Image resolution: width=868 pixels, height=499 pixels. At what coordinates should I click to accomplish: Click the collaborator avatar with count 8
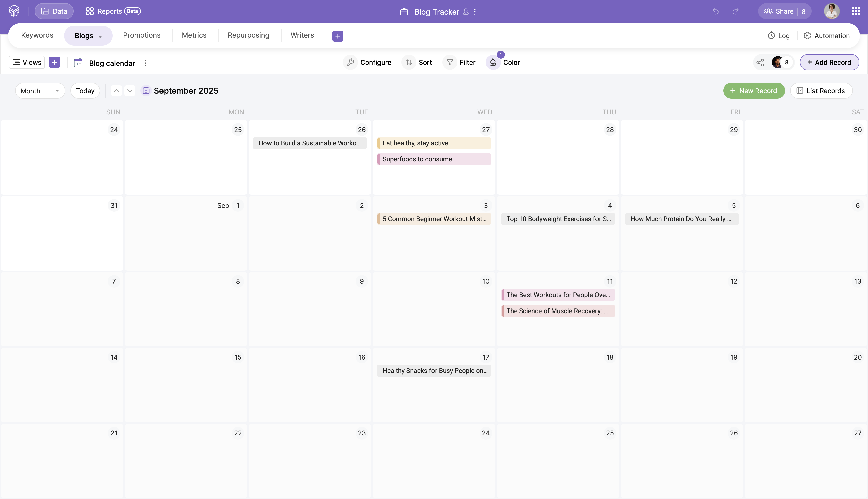pos(782,62)
